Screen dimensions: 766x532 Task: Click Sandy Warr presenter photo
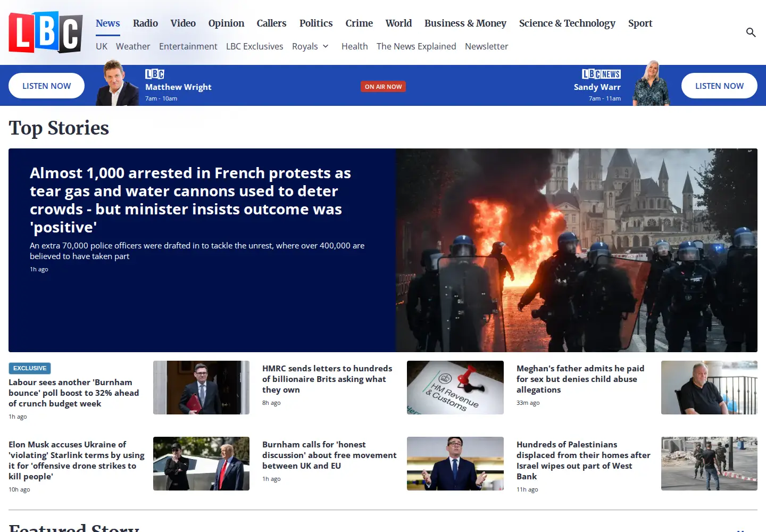(x=652, y=83)
